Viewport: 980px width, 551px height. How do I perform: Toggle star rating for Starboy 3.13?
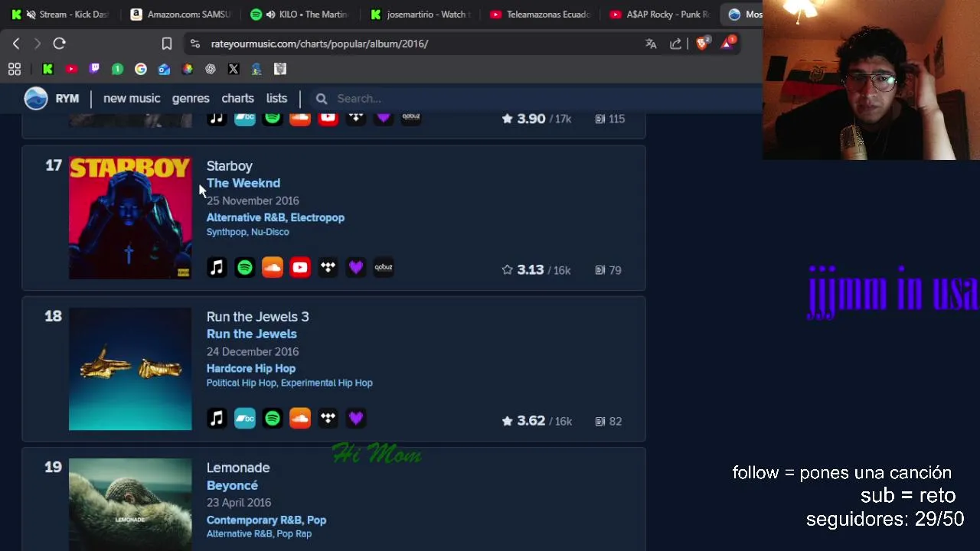[x=507, y=269]
